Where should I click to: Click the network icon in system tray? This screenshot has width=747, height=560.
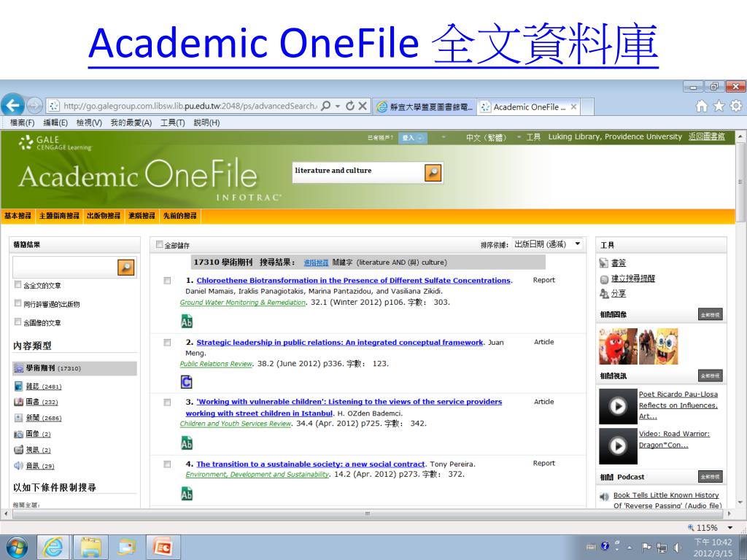[x=662, y=548]
